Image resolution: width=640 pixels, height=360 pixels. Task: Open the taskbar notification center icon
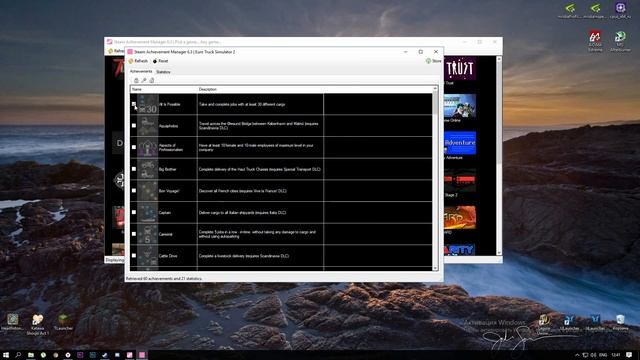[x=629, y=355]
